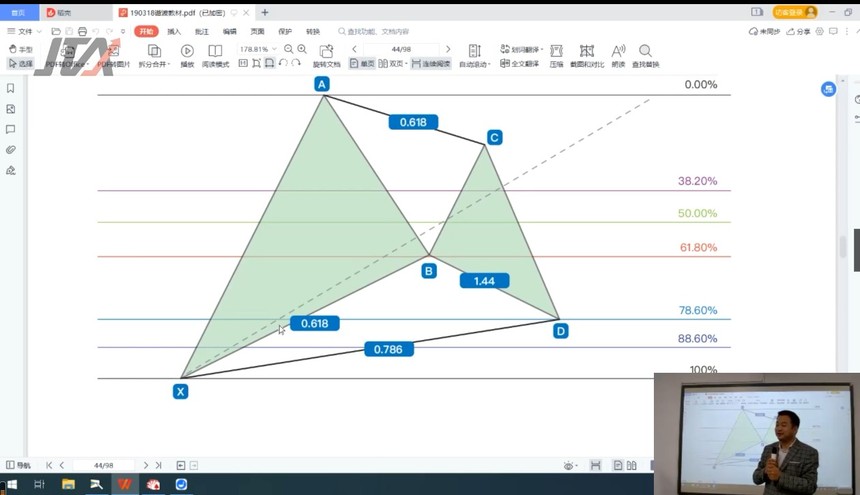This screenshot has height=495, width=860.
Task: Toggle Single Page (单页) view
Action: [362, 64]
